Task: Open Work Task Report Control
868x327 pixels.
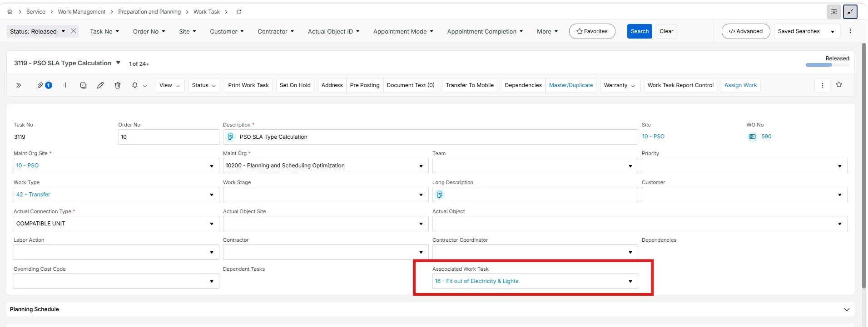Action: pos(680,85)
